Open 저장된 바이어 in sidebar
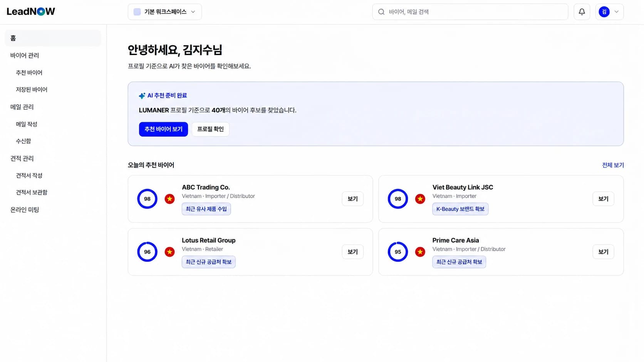This screenshot has height=362, width=644. (x=32, y=90)
